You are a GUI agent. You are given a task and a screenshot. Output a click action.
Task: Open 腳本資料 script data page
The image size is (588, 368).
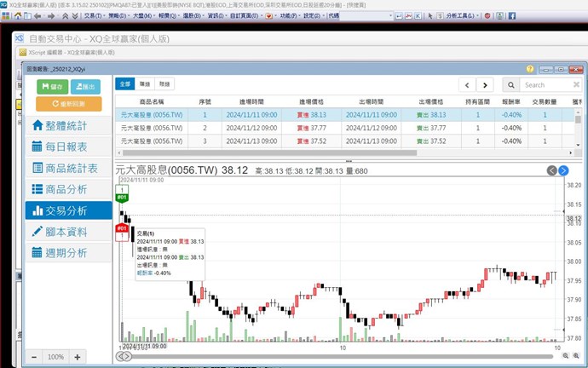70,232
